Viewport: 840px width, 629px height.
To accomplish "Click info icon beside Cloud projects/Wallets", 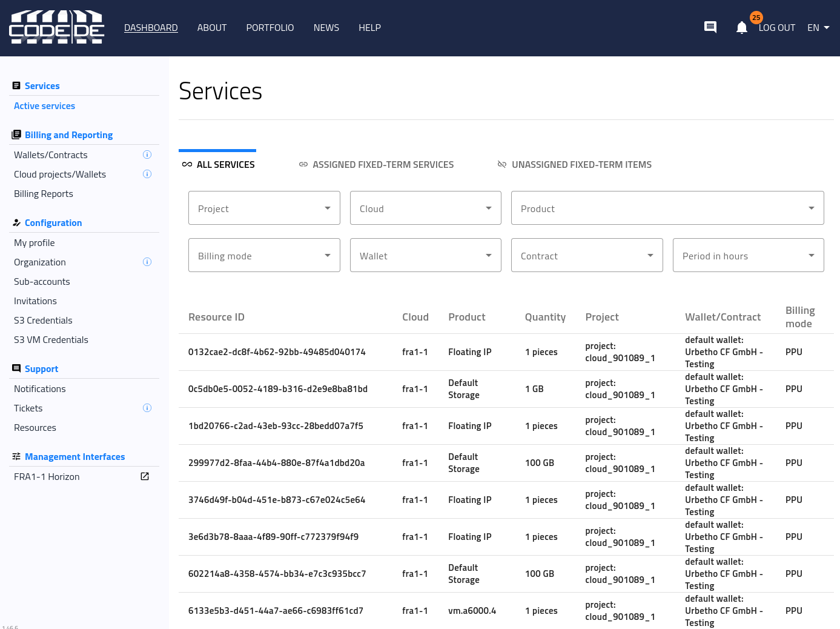I will pyautogui.click(x=147, y=175).
